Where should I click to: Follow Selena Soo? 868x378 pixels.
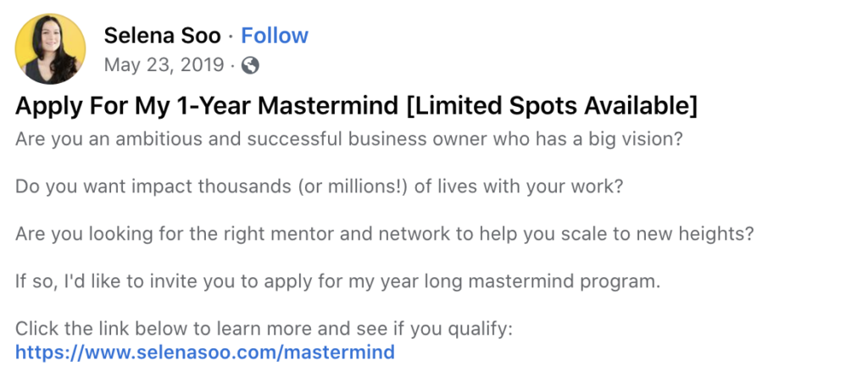tap(275, 36)
